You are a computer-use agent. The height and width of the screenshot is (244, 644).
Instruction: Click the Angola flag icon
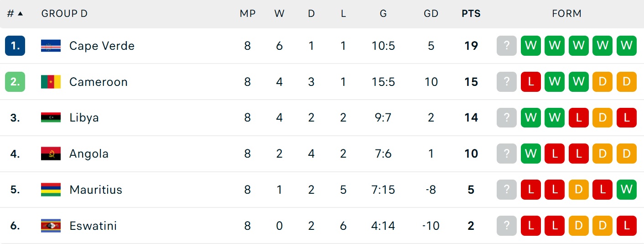click(51, 154)
